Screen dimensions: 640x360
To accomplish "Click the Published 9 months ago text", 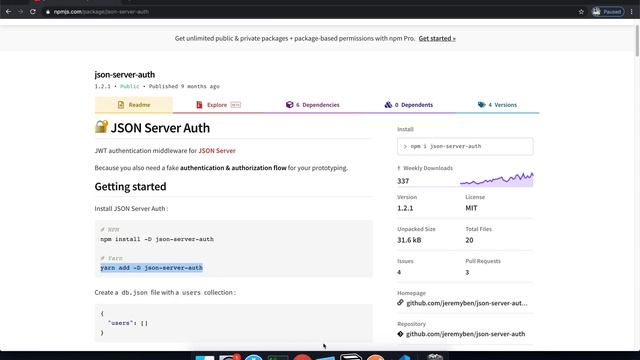I will pos(184,87).
